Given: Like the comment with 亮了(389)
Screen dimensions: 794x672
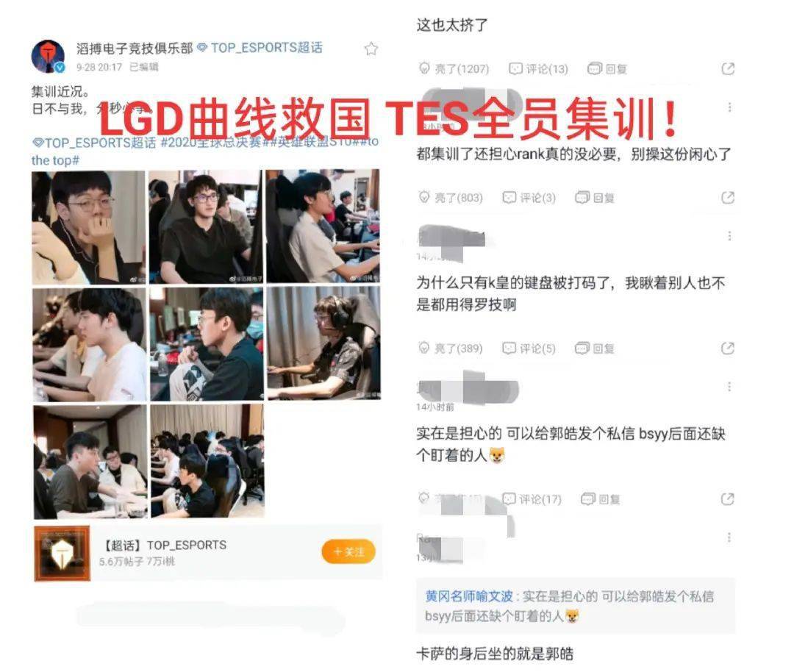Looking at the screenshot, I should pyautogui.click(x=451, y=348).
